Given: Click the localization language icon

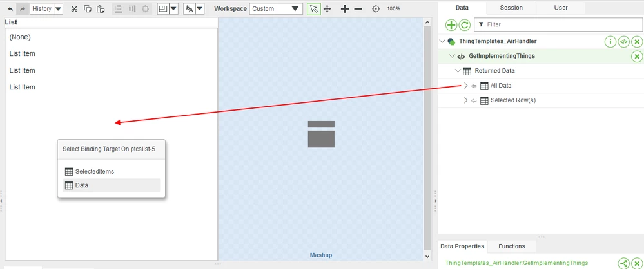Looking at the screenshot, I should point(190,8).
